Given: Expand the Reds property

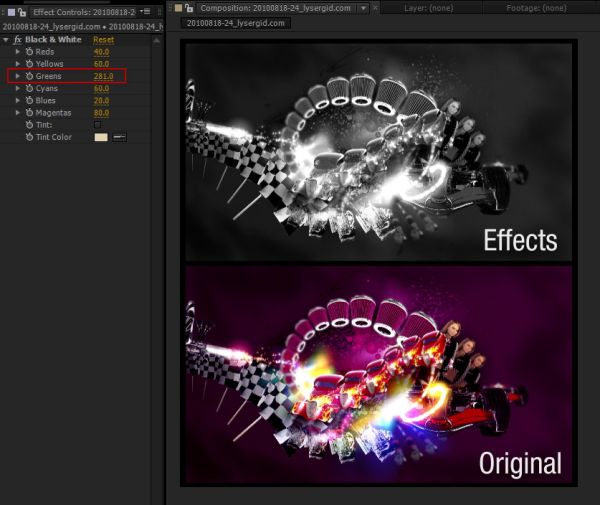Looking at the screenshot, I should tap(18, 52).
